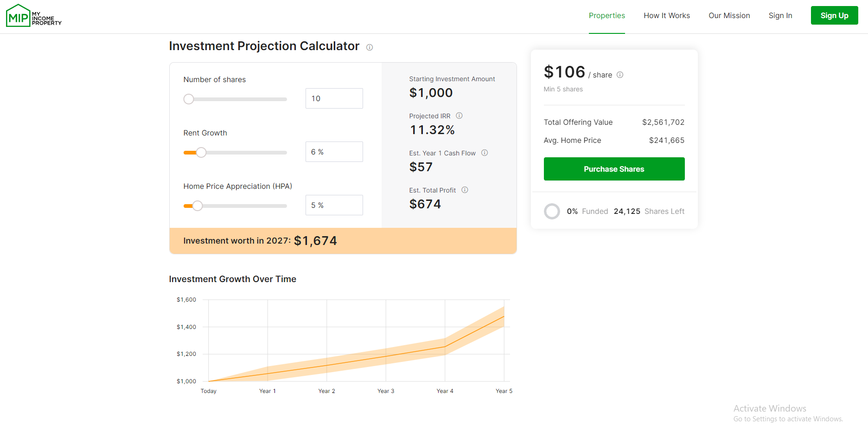Go to Our Mission page
The width and height of the screenshot is (868, 438).
tap(729, 16)
